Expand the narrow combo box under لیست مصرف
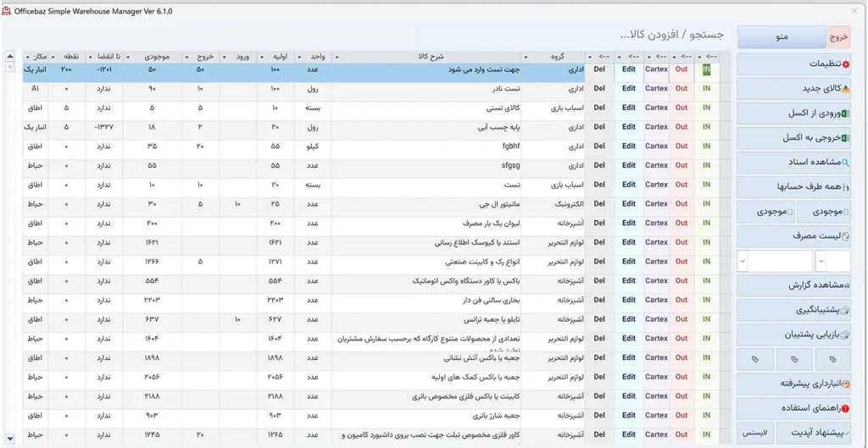 (821, 261)
